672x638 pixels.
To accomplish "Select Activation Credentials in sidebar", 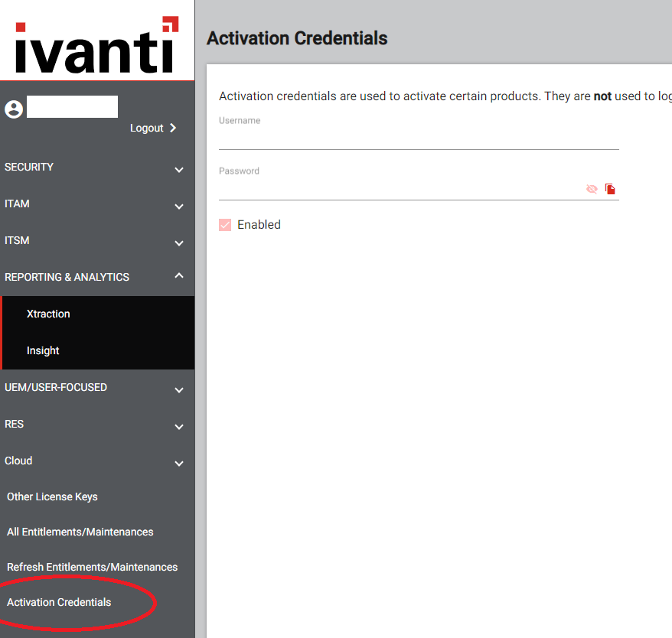I will [59, 602].
